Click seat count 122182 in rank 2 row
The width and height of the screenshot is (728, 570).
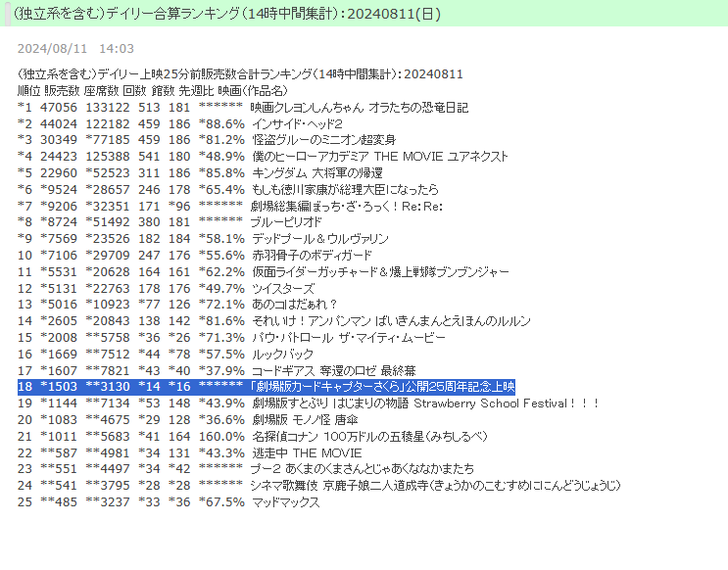click(x=108, y=124)
